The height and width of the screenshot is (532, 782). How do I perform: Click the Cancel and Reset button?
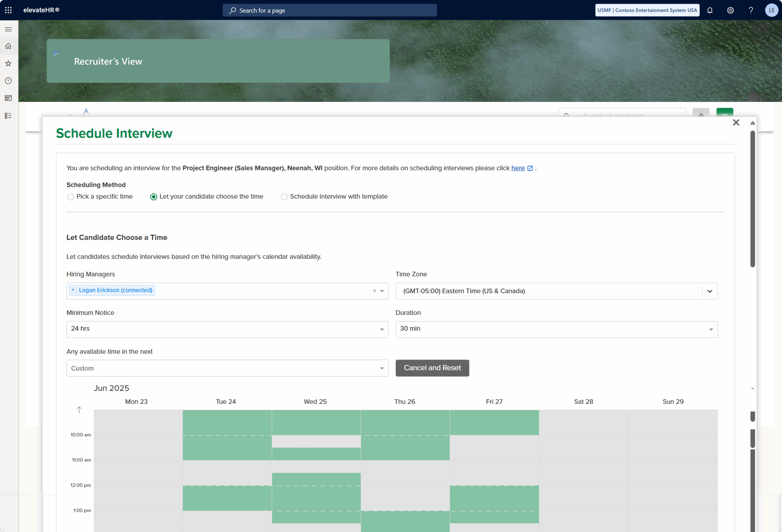tap(432, 368)
